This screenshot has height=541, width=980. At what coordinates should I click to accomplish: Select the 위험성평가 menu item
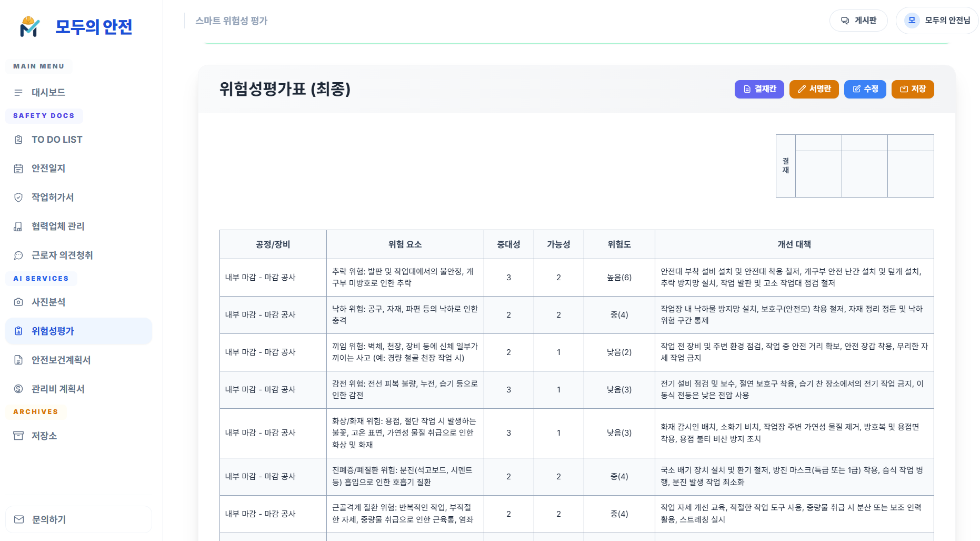(78, 331)
